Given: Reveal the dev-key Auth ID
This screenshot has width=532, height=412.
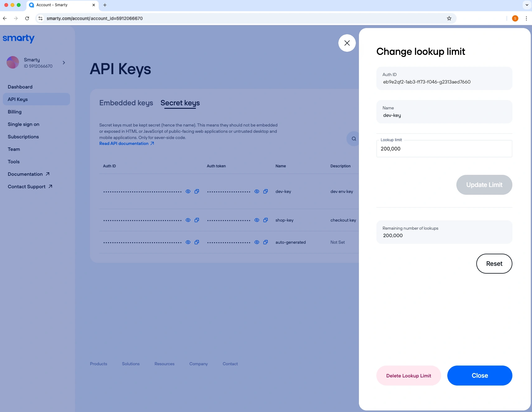Looking at the screenshot, I should point(188,191).
